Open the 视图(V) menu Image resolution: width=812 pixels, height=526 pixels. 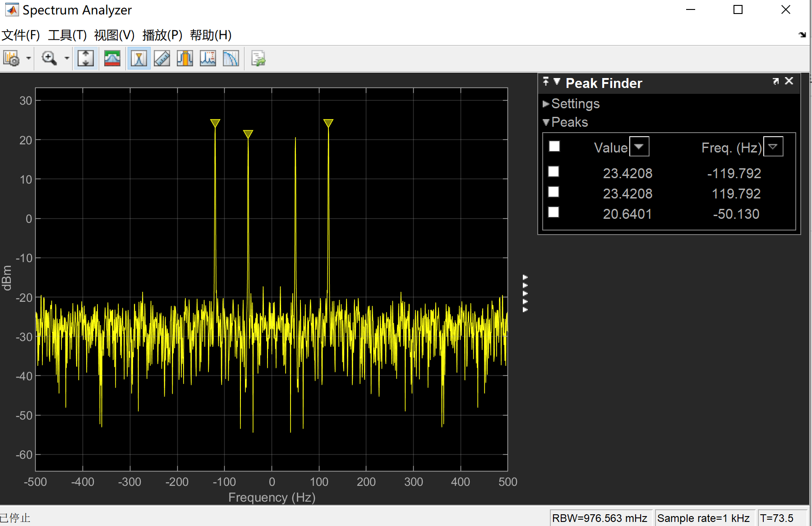coord(114,35)
